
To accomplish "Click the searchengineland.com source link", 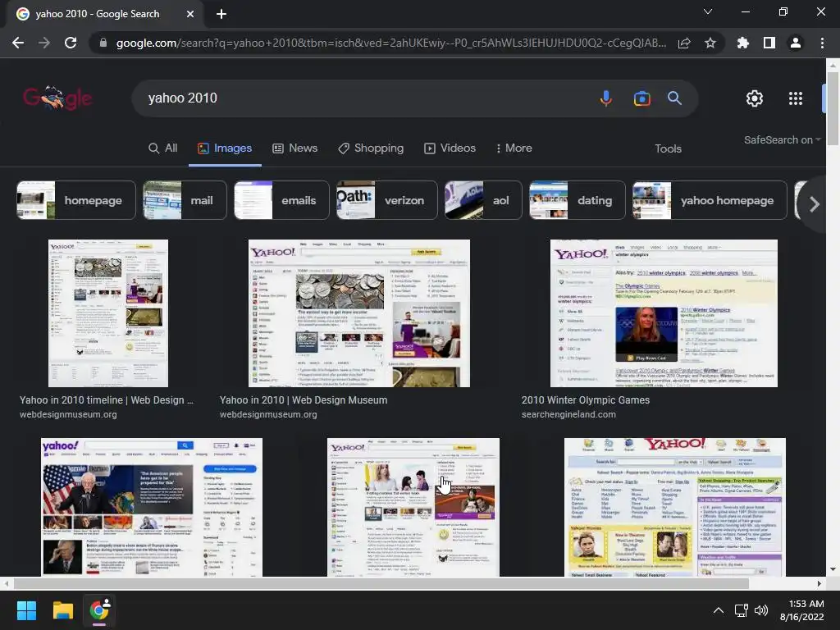I will 568,414.
